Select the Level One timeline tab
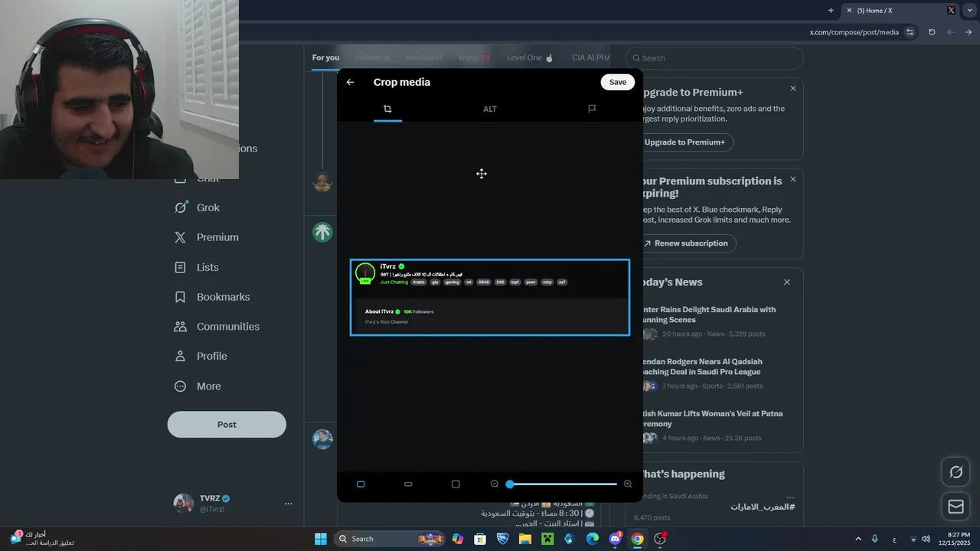Image resolution: width=980 pixels, height=551 pixels. tap(530, 57)
